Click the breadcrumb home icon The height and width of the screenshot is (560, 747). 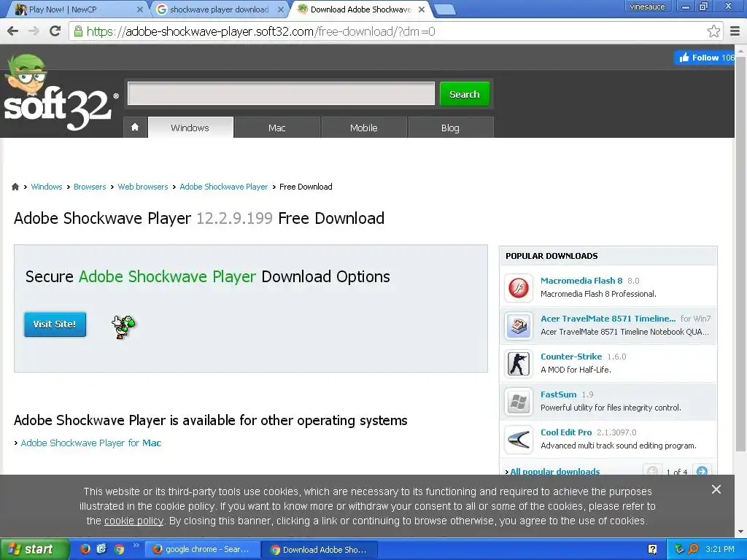[x=15, y=187]
